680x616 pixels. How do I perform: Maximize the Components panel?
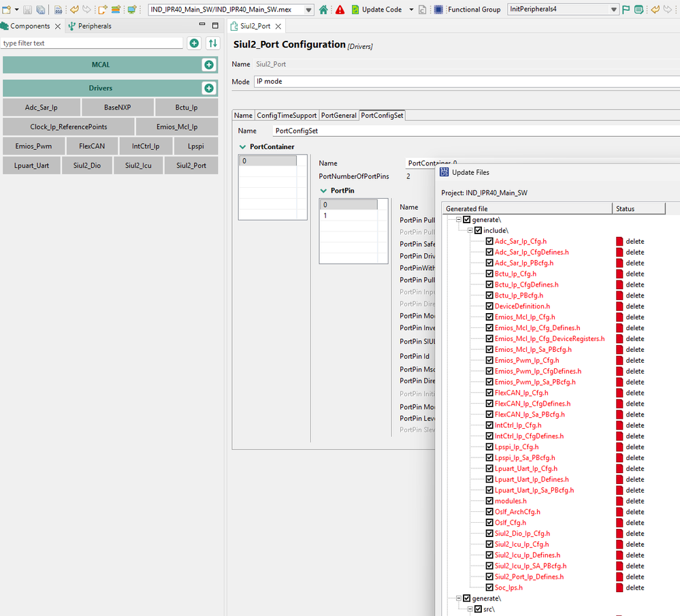pos(215,26)
